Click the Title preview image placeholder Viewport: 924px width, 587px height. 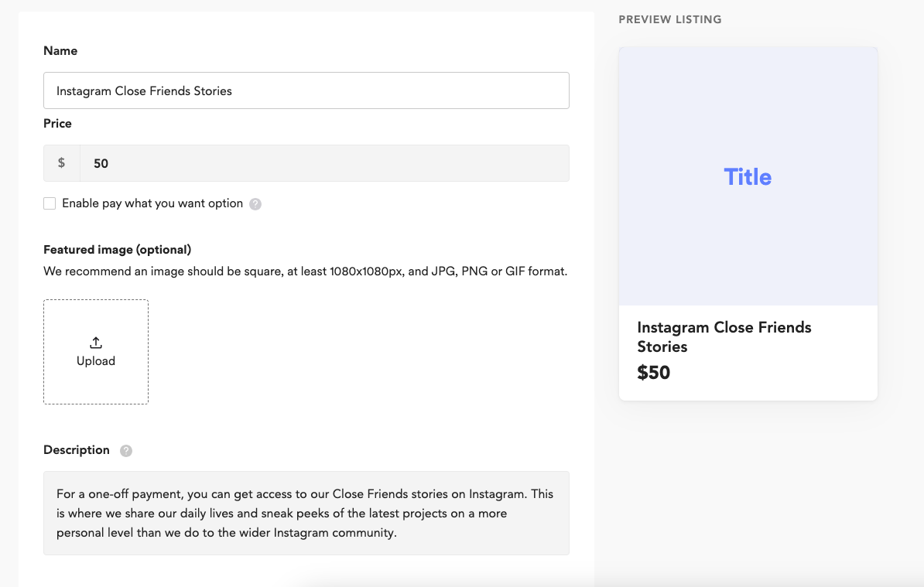point(748,176)
